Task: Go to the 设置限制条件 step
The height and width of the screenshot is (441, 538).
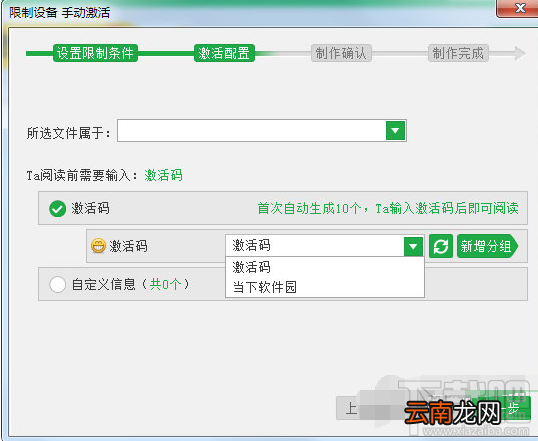Action: [95, 53]
